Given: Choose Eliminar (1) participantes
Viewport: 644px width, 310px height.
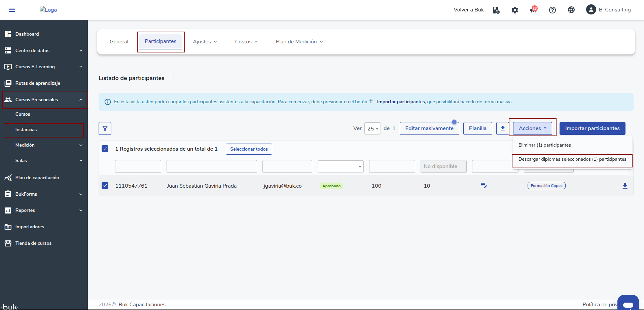Looking at the screenshot, I should coord(544,145).
